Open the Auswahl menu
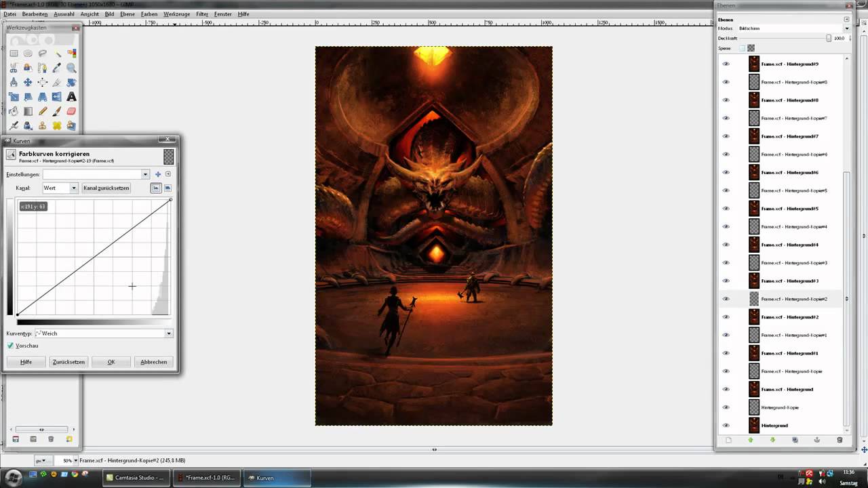The height and width of the screenshot is (488, 868). tap(64, 14)
